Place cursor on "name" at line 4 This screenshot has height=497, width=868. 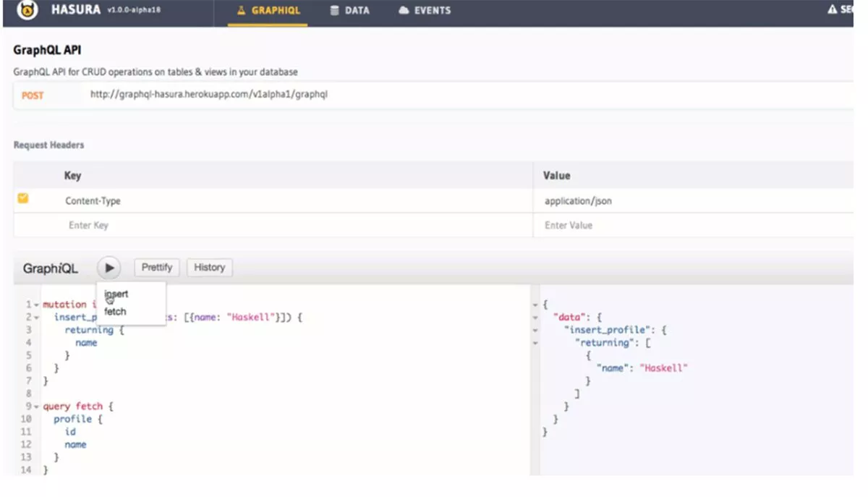tap(86, 343)
